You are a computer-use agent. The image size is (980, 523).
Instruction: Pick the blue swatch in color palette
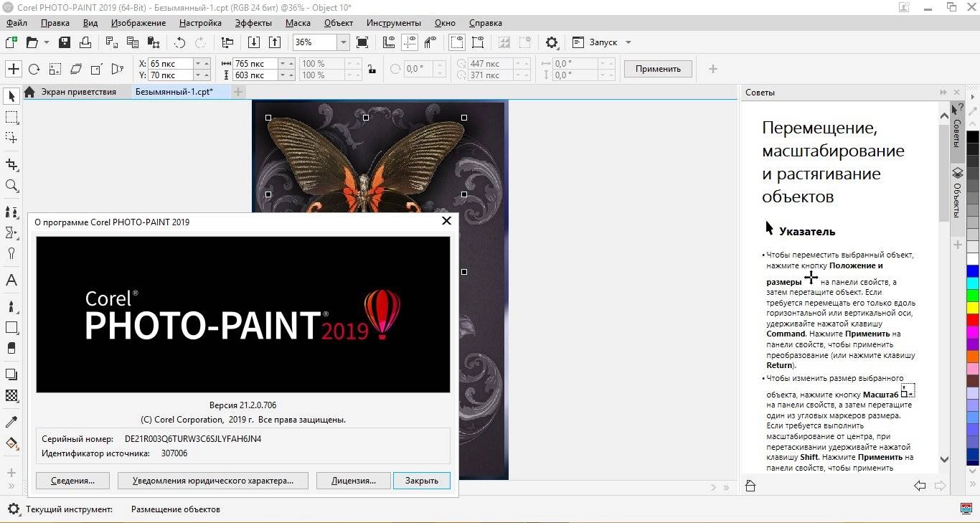point(973,271)
